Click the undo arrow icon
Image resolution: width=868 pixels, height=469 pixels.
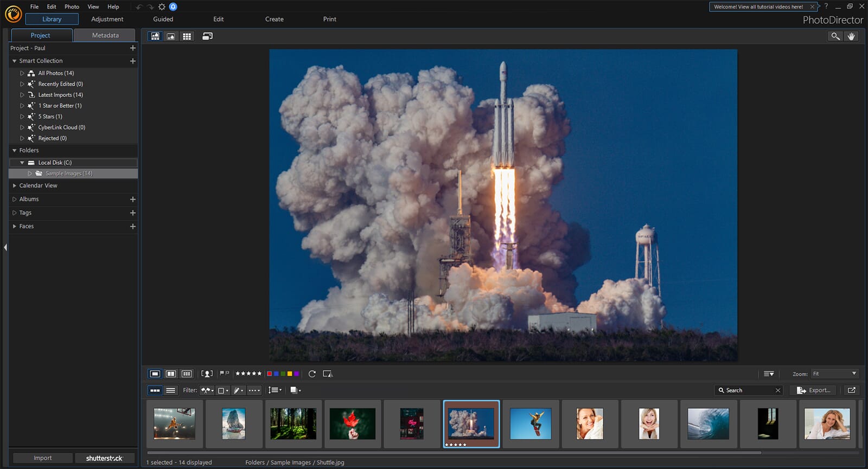(139, 7)
